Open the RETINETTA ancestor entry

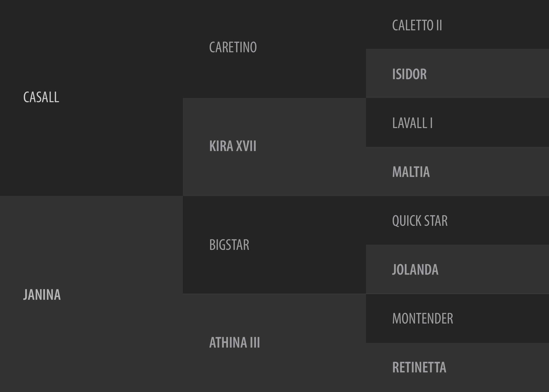tap(419, 367)
